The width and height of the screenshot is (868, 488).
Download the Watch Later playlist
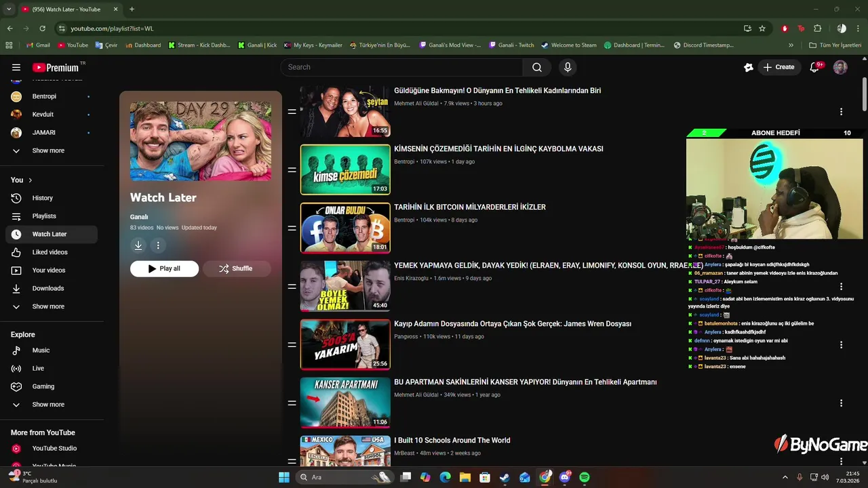138,245
